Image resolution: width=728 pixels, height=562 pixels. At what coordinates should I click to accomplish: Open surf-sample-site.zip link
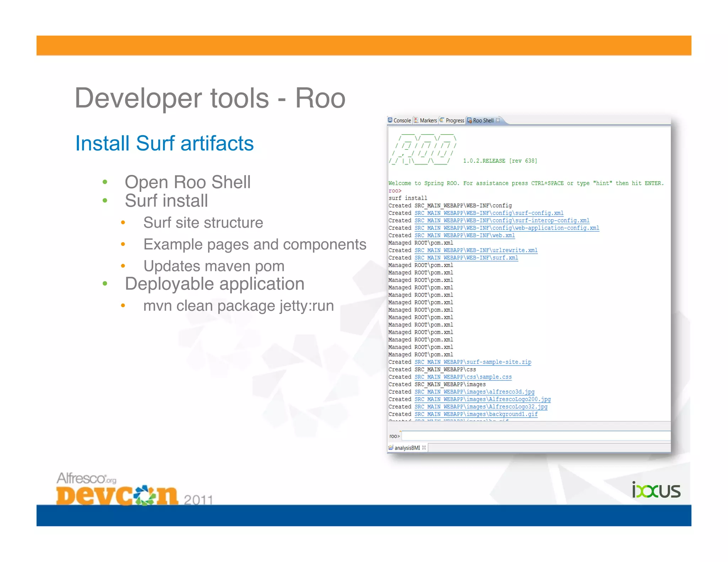(x=473, y=362)
